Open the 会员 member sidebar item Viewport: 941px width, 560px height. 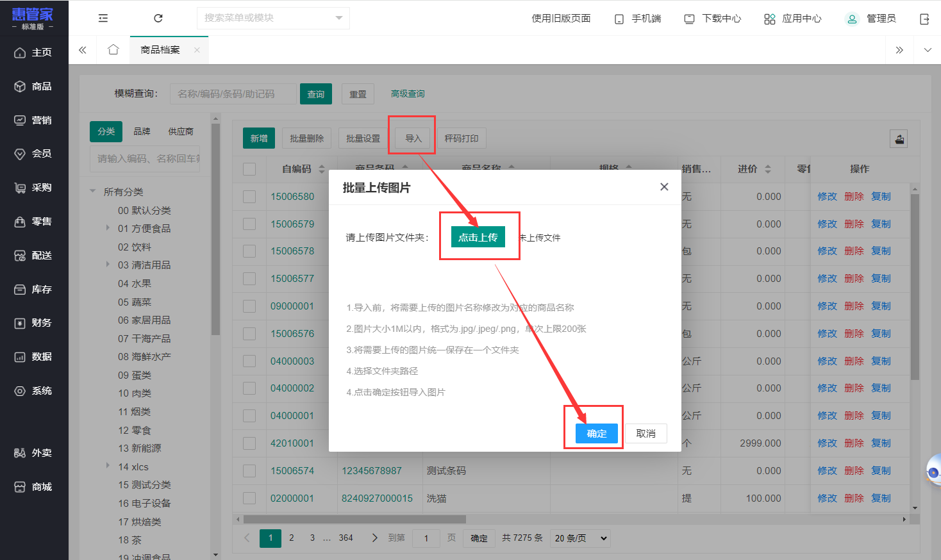coord(34,154)
